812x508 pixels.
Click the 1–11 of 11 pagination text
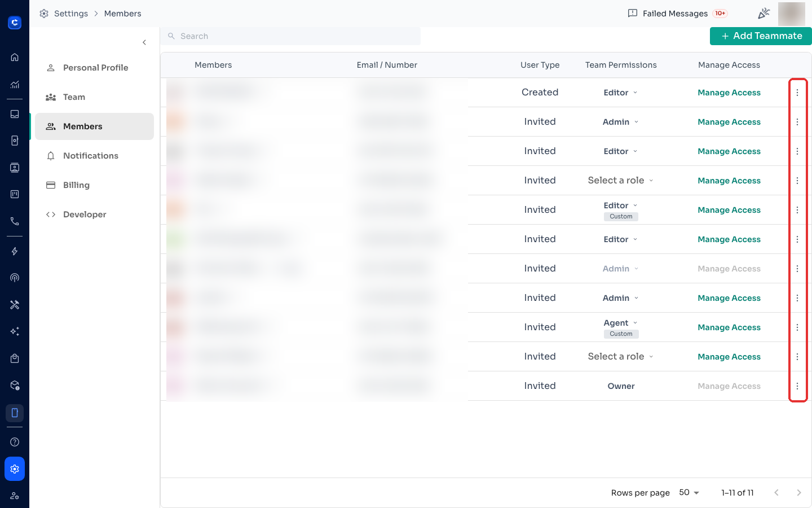pyautogui.click(x=737, y=493)
